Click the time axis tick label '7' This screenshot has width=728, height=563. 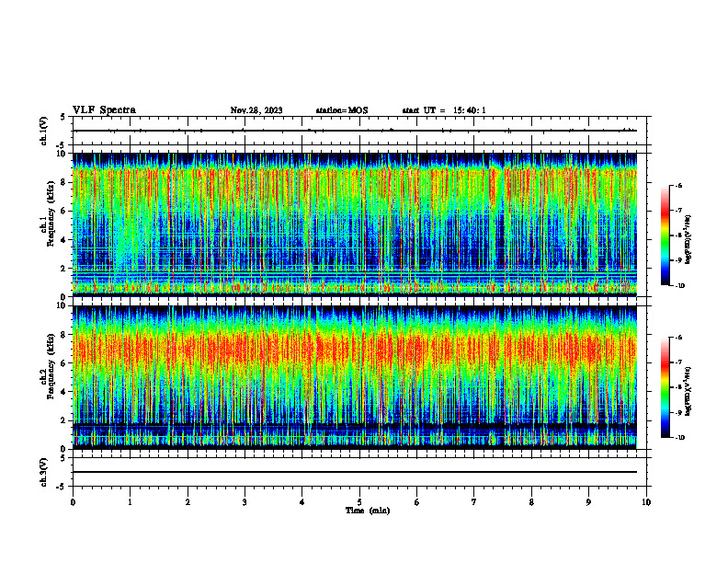[x=474, y=502]
